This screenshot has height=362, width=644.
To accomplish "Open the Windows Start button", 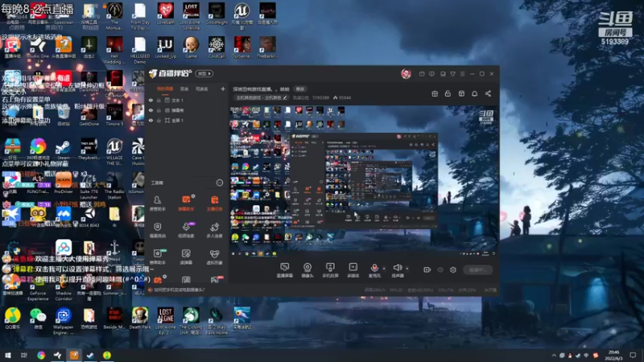I will click(7, 356).
